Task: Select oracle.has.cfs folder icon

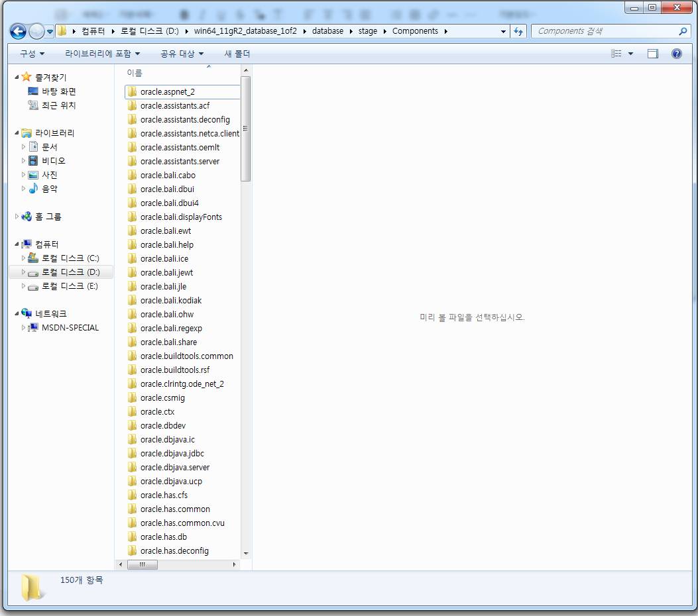Action: point(132,495)
